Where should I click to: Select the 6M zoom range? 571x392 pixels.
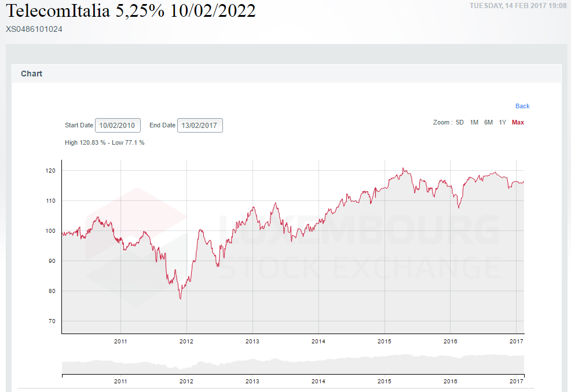pos(488,122)
